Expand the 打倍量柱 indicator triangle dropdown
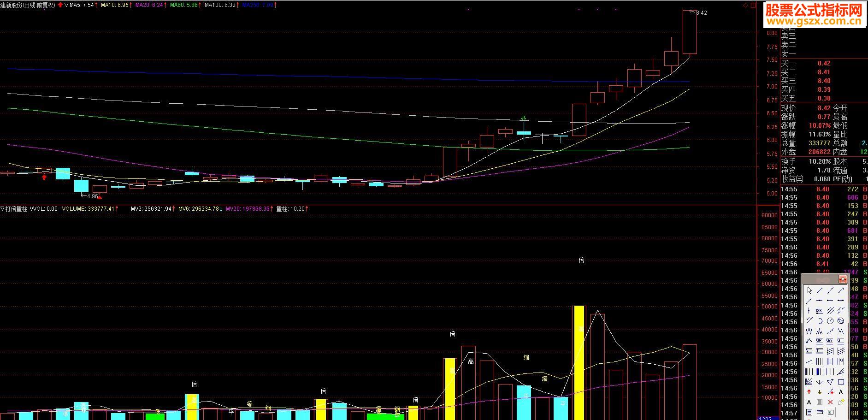Viewport: 868px width, 420px height. [2, 209]
